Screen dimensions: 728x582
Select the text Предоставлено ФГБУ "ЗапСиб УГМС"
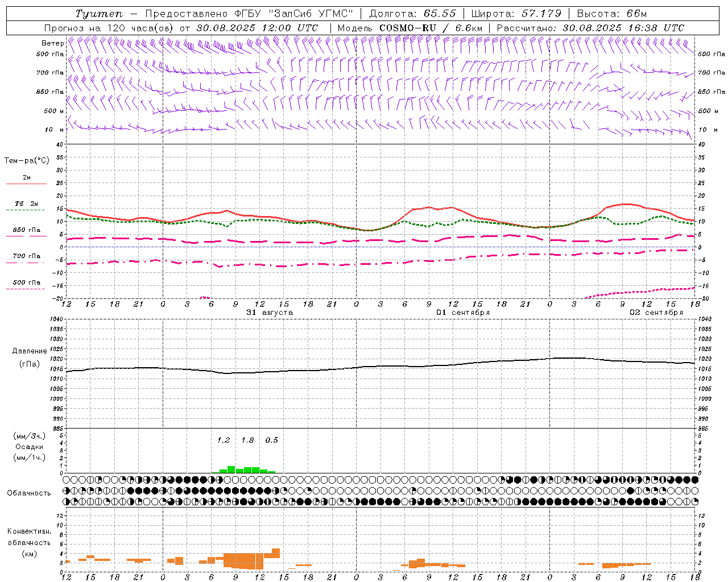[249, 14]
